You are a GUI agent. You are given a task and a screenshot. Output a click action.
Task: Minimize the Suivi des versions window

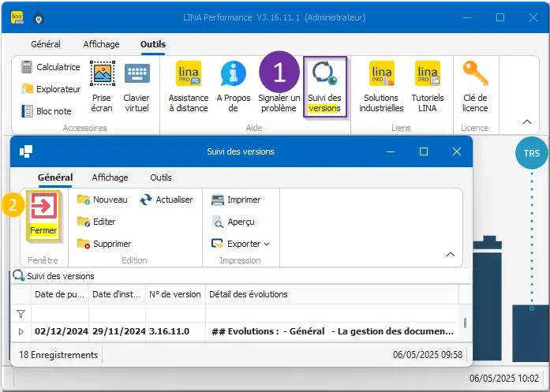pyautogui.click(x=391, y=151)
